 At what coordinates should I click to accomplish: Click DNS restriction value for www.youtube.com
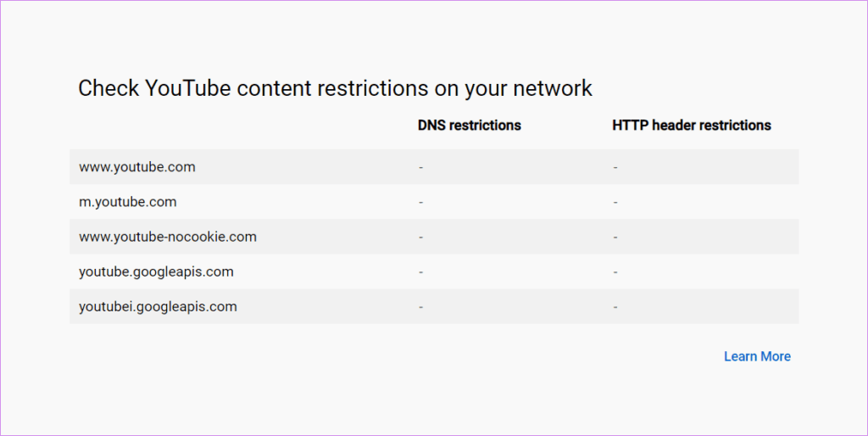pyautogui.click(x=421, y=167)
